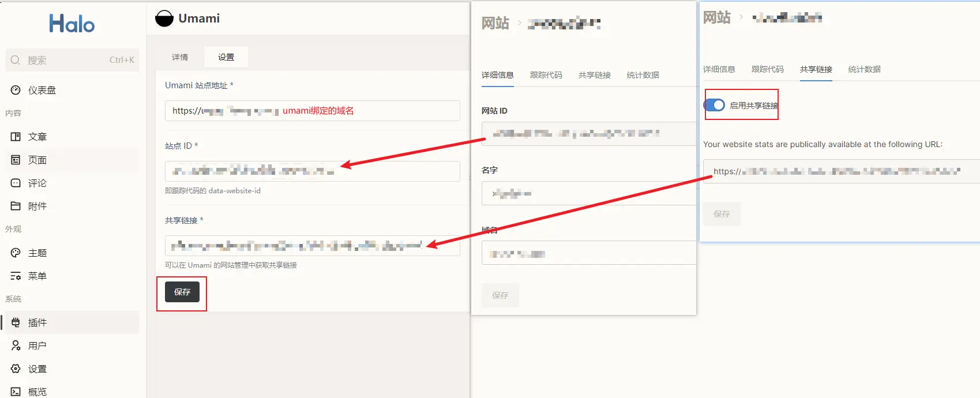
Task: Focus the 站点 ID input field
Action: click(x=312, y=171)
